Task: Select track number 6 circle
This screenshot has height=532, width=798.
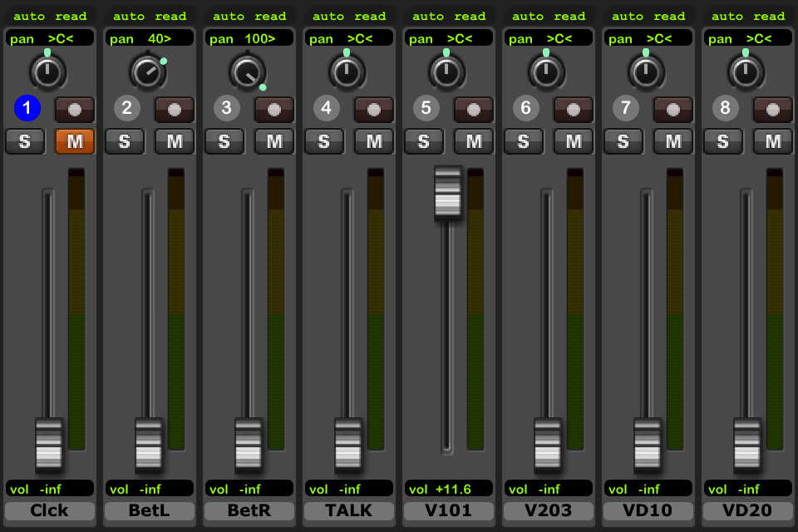Action: (526, 108)
